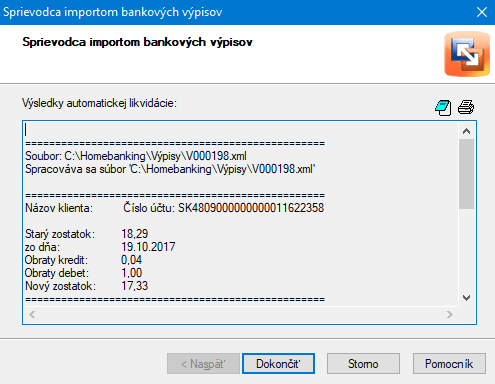Place cursor in the empty first line of results

pyautogui.click(x=242, y=130)
